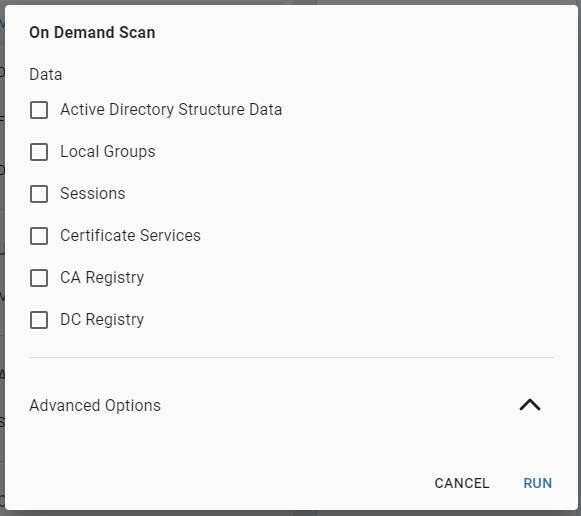The image size is (581, 516).
Task: Click the 'Certificate Services' label text
Action: (130, 236)
